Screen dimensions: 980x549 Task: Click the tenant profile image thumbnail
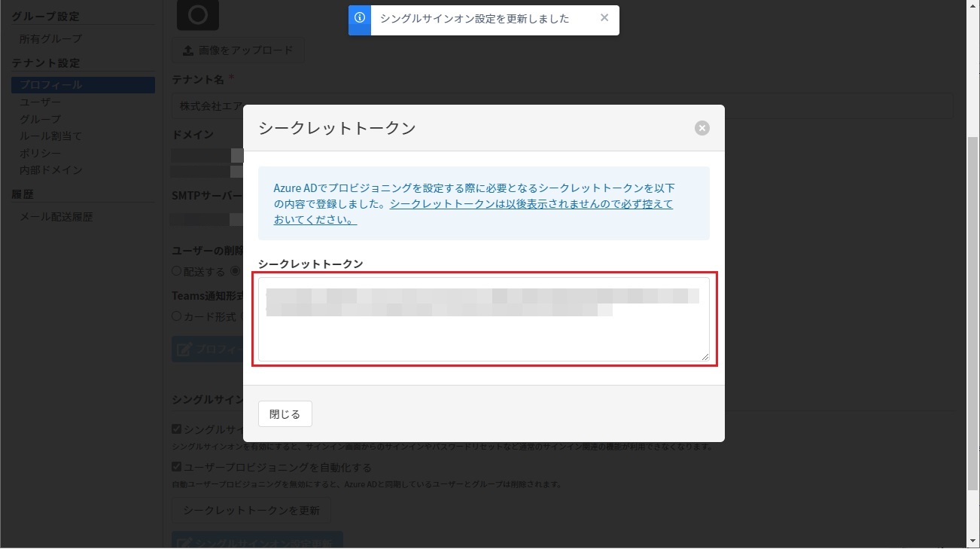click(197, 15)
